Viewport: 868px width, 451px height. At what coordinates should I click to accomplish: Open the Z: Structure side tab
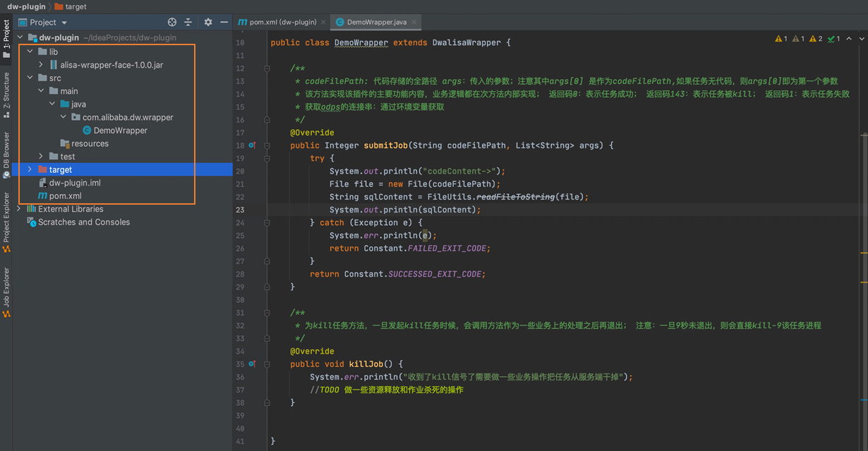pos(6,94)
